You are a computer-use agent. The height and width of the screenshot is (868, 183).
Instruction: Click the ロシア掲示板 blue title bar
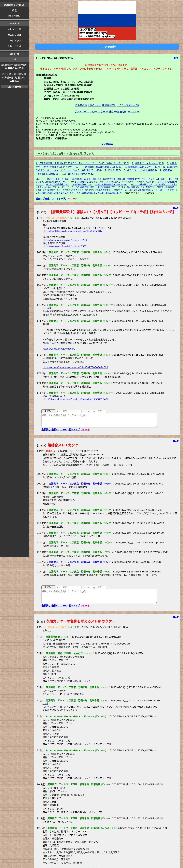107,47
